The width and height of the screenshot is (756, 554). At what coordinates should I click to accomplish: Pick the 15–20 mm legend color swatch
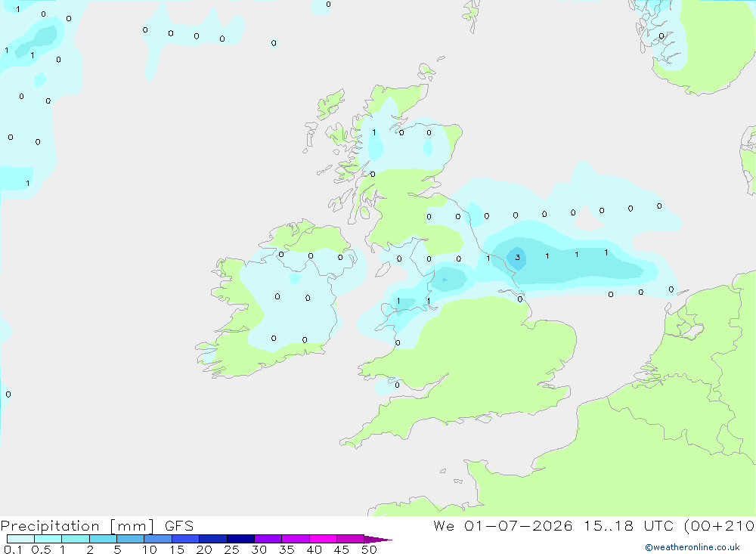tap(186, 539)
